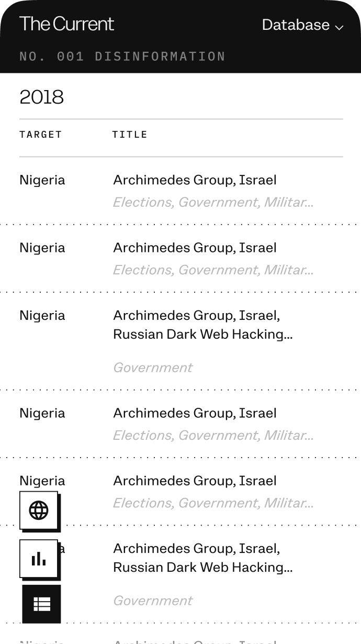Click the first row's Nigeria target
This screenshot has width=361, height=644.
(42, 180)
